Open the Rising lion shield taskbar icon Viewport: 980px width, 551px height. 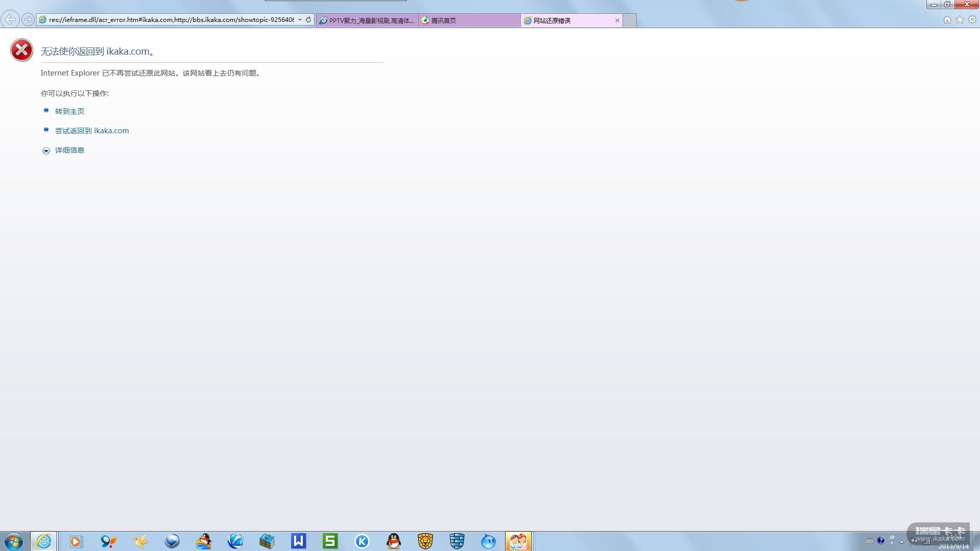click(425, 541)
